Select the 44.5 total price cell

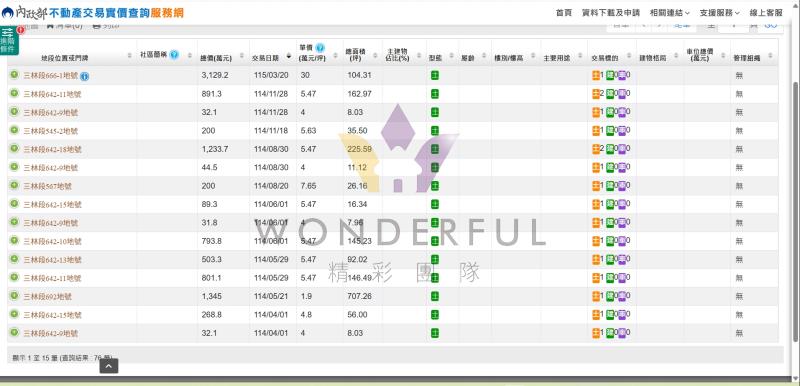pos(223,167)
